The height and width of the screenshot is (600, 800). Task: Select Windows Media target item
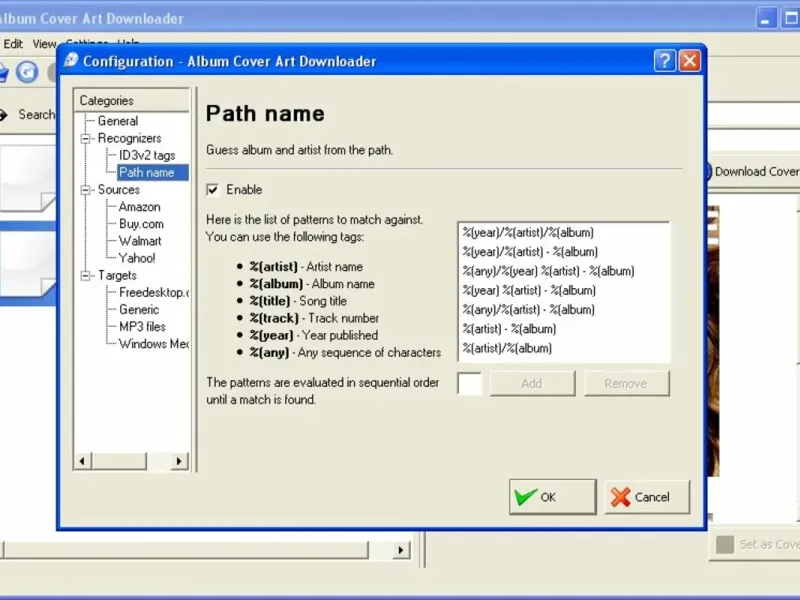point(154,344)
